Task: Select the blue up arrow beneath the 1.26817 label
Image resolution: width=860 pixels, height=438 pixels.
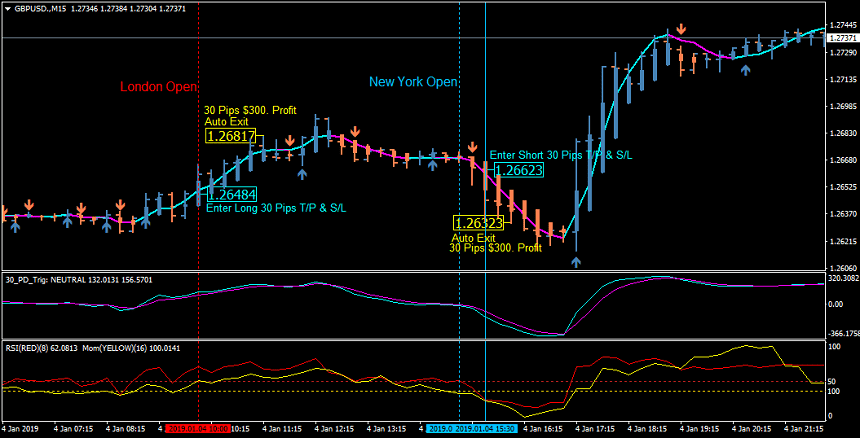Action: pos(302,174)
